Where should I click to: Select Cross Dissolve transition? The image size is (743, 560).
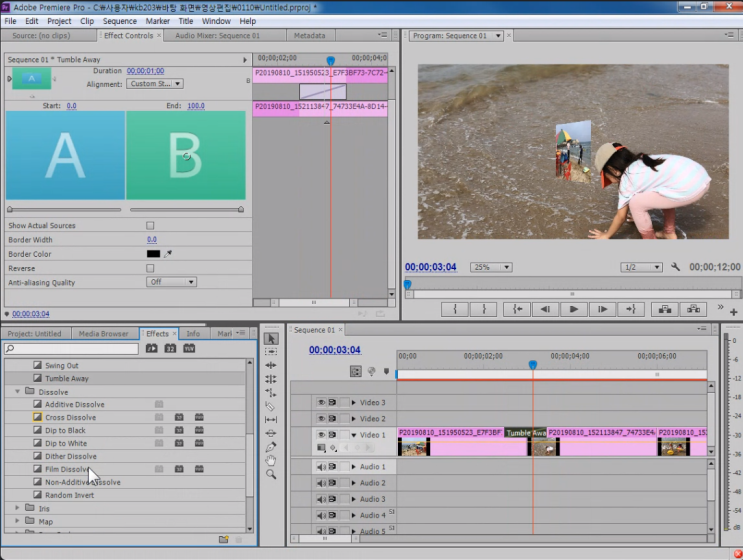pyautogui.click(x=70, y=418)
